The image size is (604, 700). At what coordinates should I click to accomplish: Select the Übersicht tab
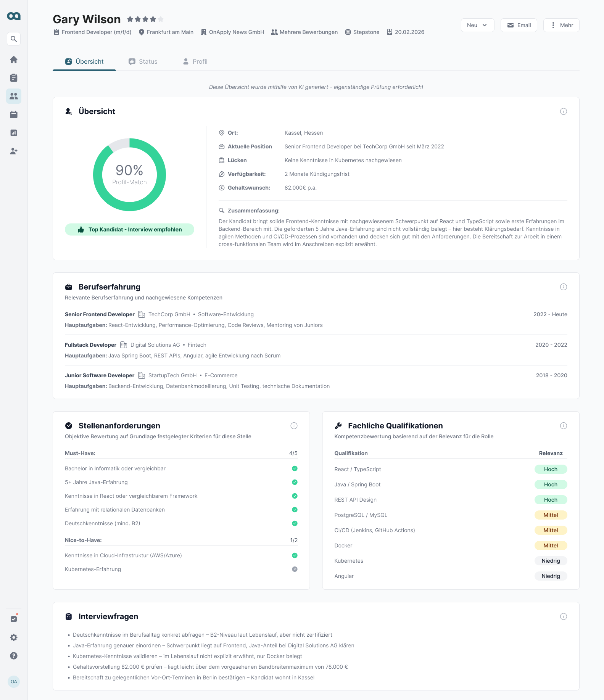pyautogui.click(x=84, y=61)
